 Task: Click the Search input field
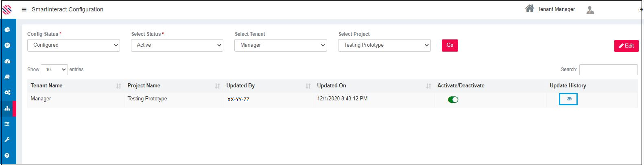tap(608, 69)
